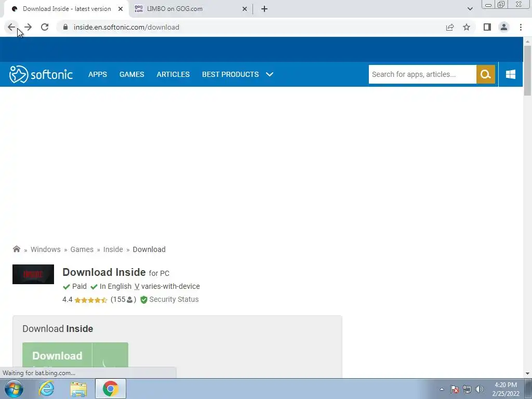Bookmark this page with the star icon
Viewport: 532px width, 399px height.
467,27
